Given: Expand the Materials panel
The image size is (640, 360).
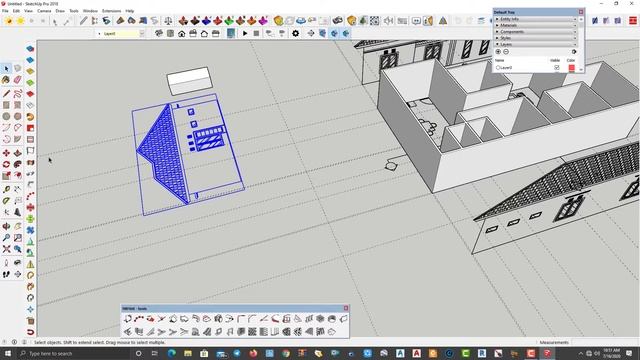Looking at the screenshot, I should tap(536, 25).
